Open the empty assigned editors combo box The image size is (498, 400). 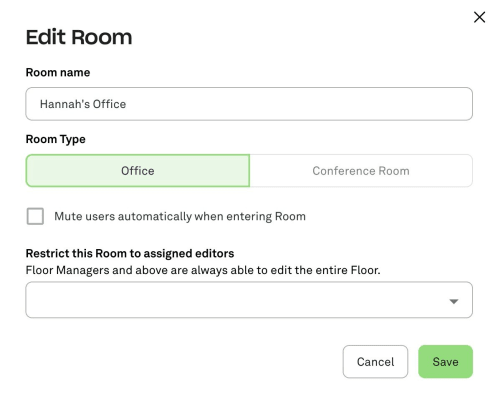point(249,300)
